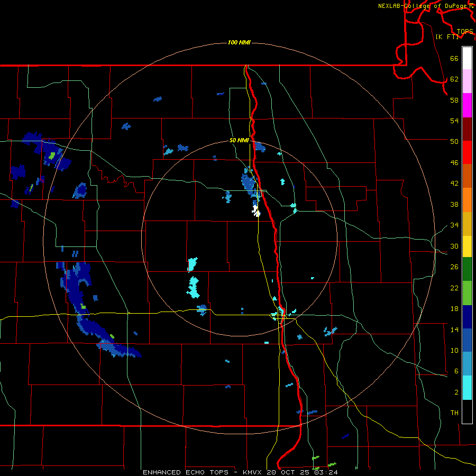The width and height of the screenshot is (476, 476).
Task: Select the "2" legend value
Action: pyautogui.click(x=456, y=392)
